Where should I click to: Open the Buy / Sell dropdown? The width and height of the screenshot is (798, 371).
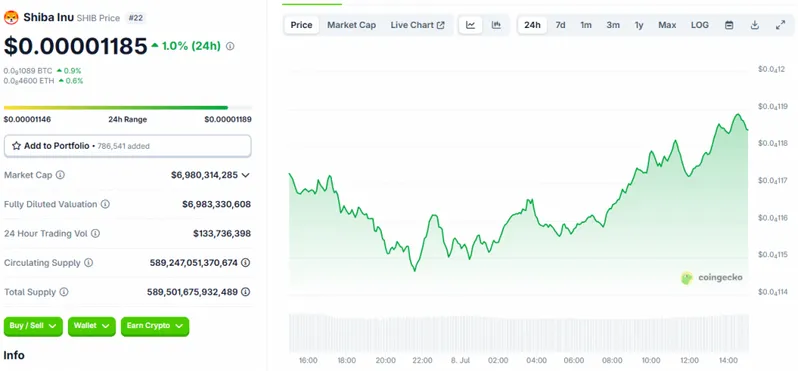point(33,326)
